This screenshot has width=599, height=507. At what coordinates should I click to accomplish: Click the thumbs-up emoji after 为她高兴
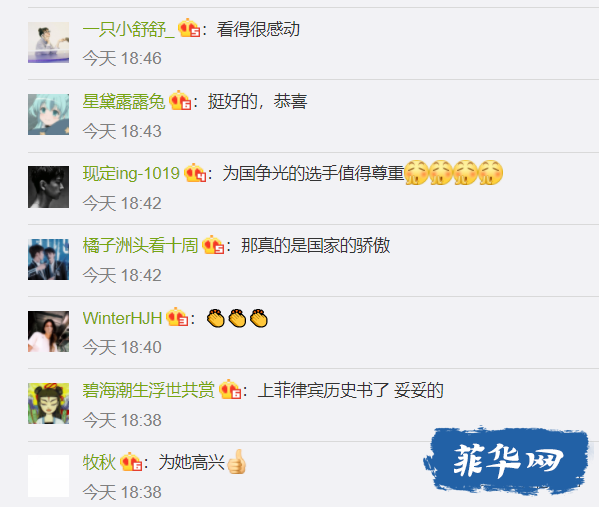tap(236, 462)
